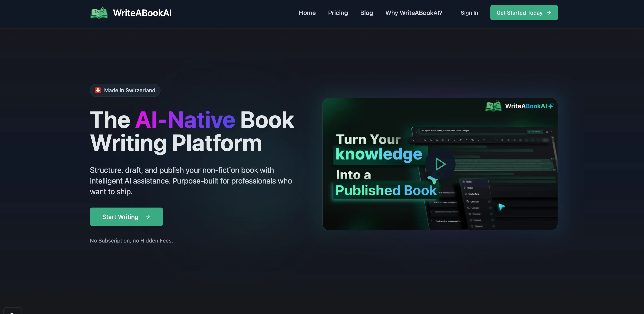Click the Published Book text in thumbnail
The image size is (644, 314).
coord(386,190)
